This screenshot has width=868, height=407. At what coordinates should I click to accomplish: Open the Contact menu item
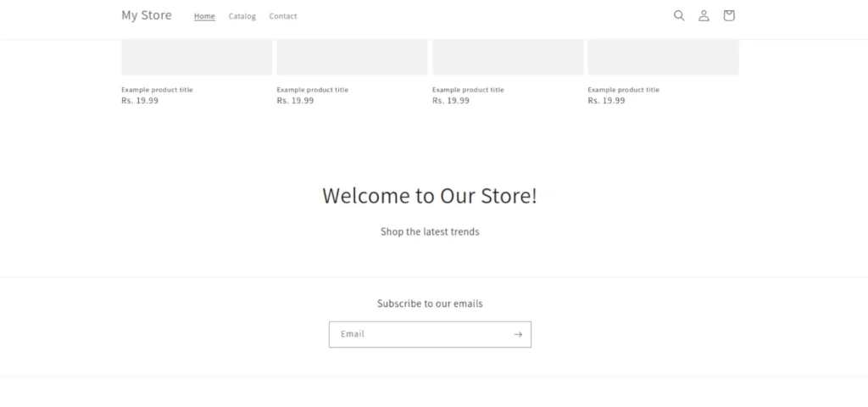[283, 16]
